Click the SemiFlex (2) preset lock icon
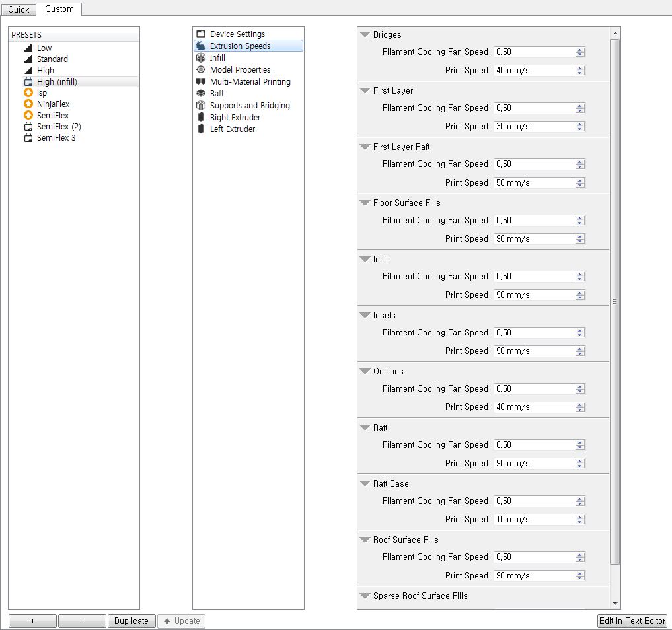The width and height of the screenshot is (672, 630). click(x=28, y=126)
